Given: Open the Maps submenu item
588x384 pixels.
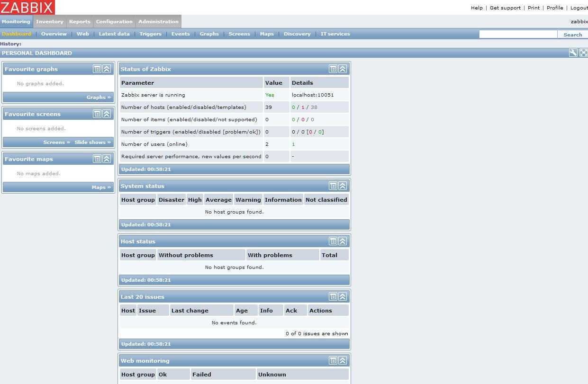Looking at the screenshot, I should [x=267, y=34].
